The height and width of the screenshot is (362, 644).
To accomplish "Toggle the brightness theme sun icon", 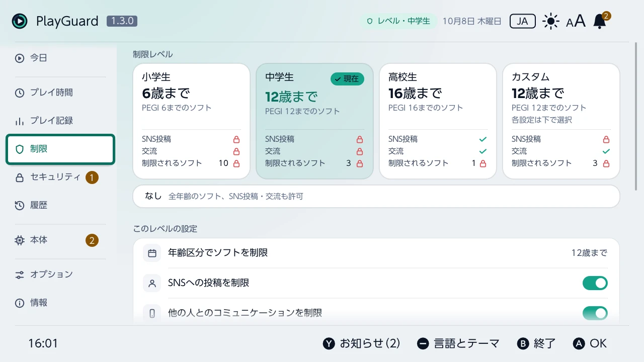I will click(551, 21).
